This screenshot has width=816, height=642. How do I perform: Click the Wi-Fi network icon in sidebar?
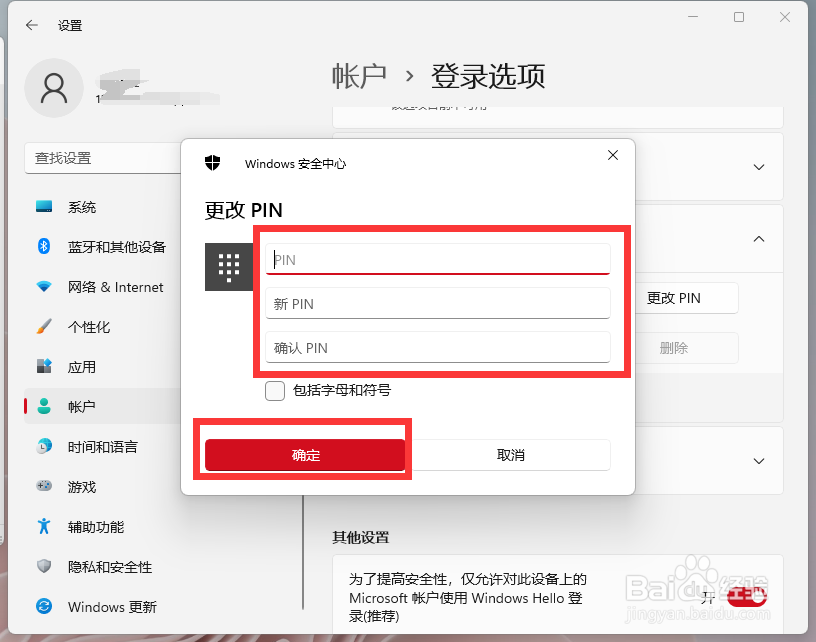[44, 286]
